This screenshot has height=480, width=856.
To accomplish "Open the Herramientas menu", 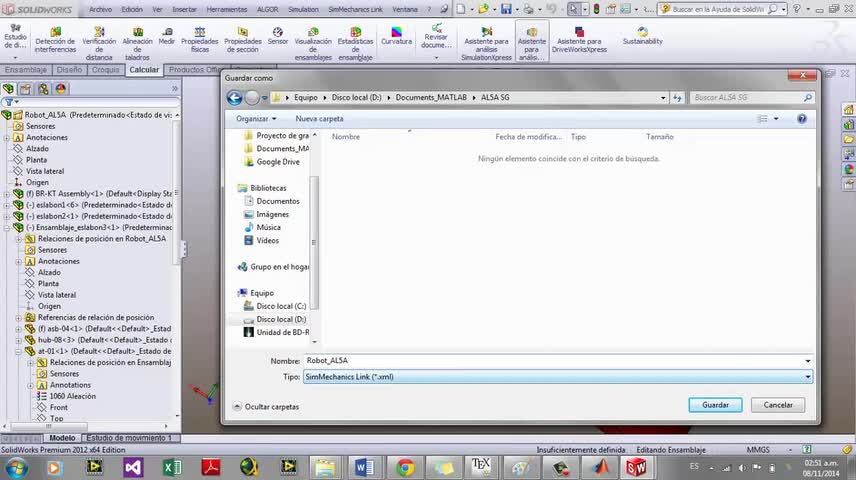I will click(227, 9).
